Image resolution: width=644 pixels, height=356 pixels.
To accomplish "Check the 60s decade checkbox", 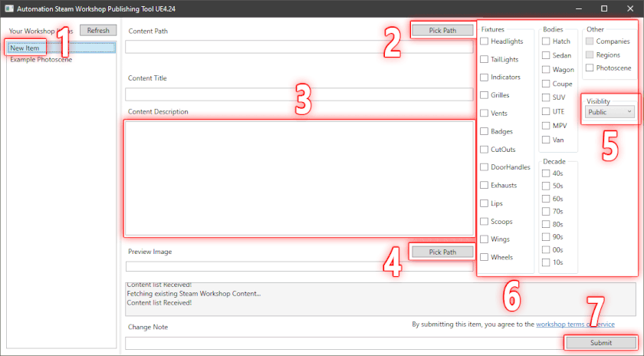I will [546, 199].
